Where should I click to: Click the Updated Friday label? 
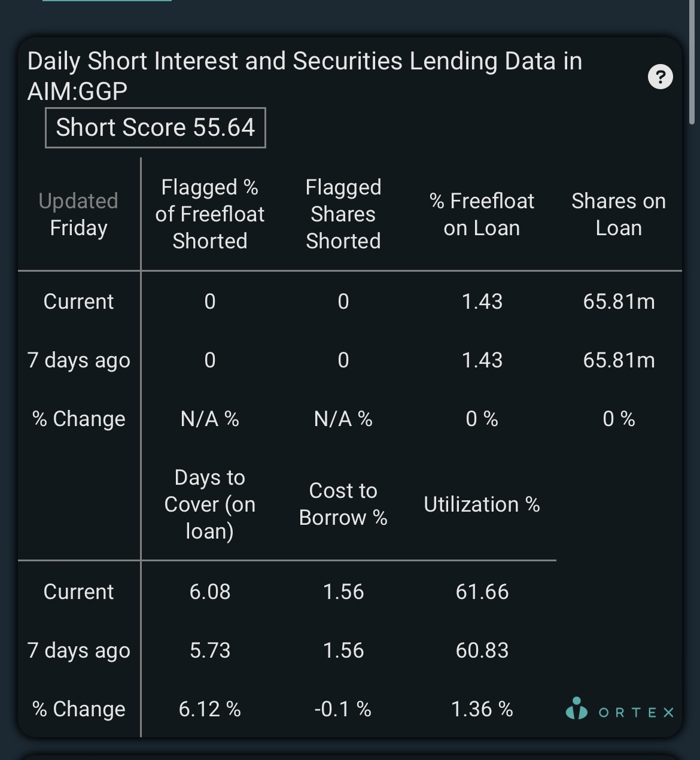click(78, 214)
